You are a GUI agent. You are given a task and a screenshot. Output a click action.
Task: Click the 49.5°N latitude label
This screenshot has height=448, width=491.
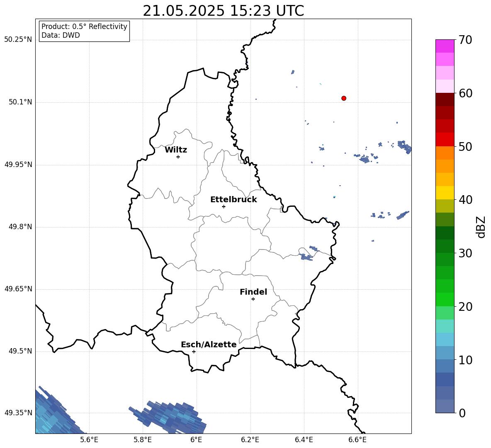(20, 351)
